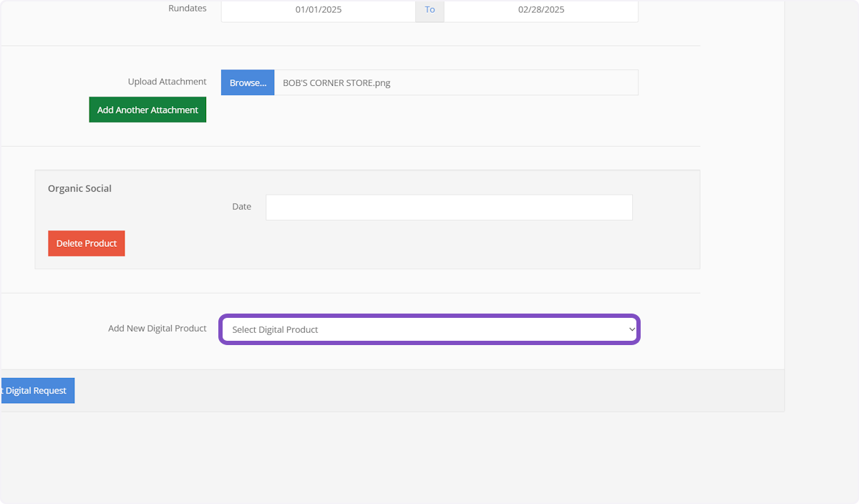Viewport: 859px width, 504px height.
Task: Focus the Rundates start date 01/01/2025
Action: [x=319, y=10]
